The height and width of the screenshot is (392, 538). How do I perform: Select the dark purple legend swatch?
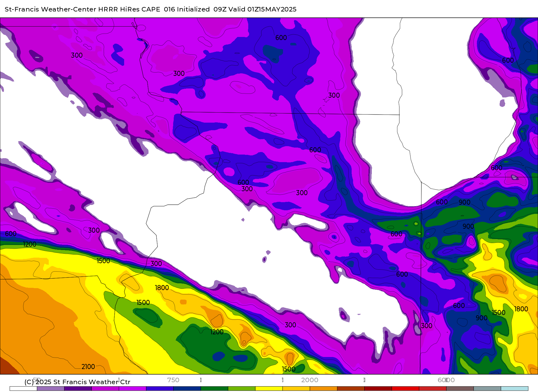[78, 389]
